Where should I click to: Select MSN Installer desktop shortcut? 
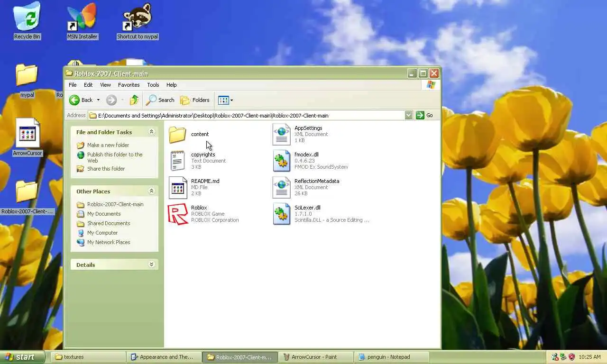click(x=82, y=21)
